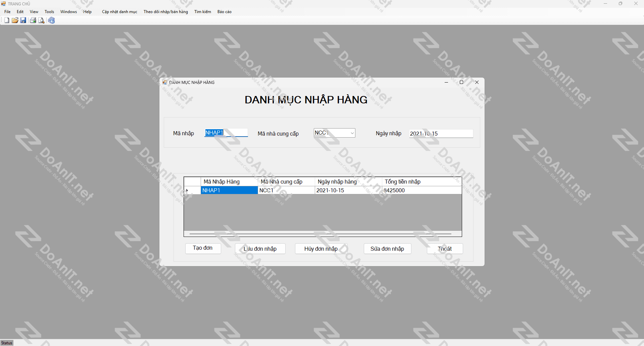644x346 pixels.
Task: Open the Báo cáo menu
Action: pos(225,12)
